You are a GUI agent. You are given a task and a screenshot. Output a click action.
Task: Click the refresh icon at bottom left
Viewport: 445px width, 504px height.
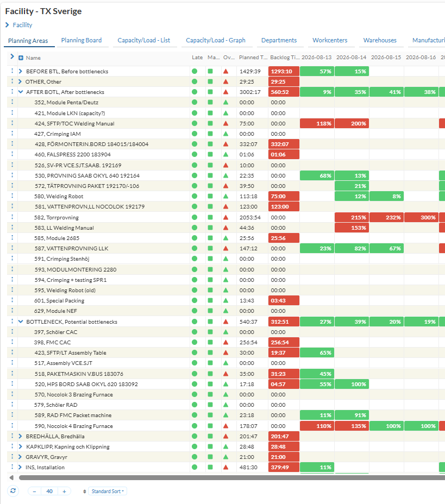[x=13, y=491]
